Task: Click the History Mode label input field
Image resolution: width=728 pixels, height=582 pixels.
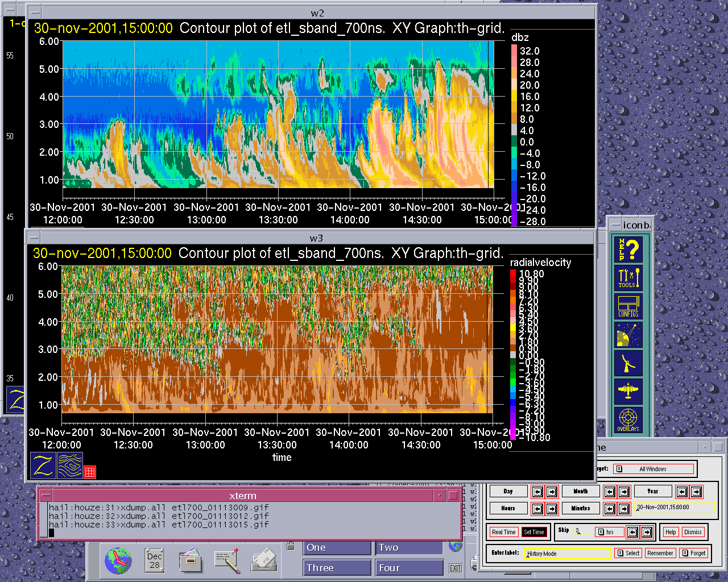Action: pos(568,553)
